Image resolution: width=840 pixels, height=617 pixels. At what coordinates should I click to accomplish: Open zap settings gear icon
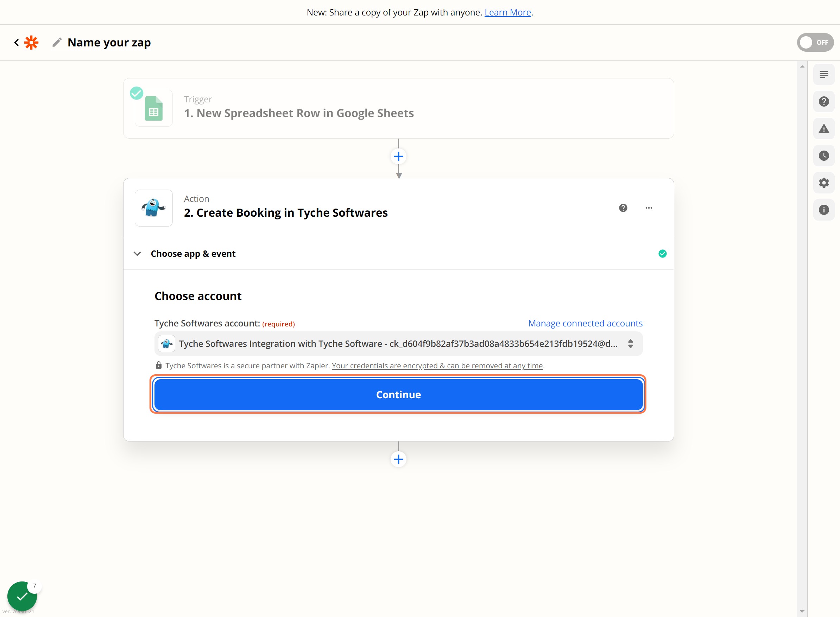point(823,183)
